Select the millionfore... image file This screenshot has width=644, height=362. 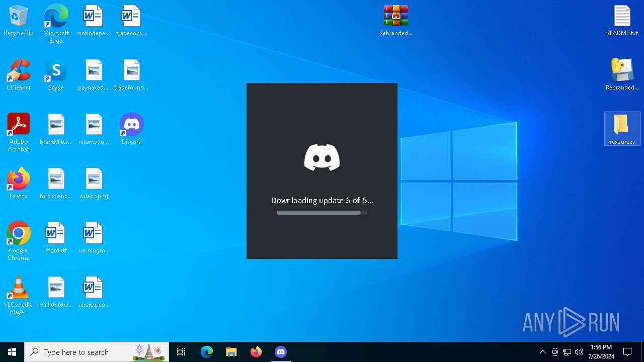coord(56,292)
